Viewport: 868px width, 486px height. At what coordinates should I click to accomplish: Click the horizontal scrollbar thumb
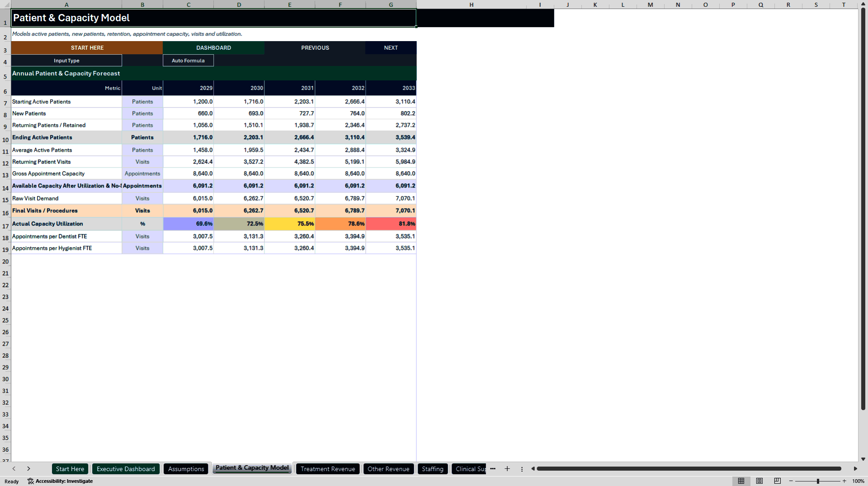pos(689,469)
